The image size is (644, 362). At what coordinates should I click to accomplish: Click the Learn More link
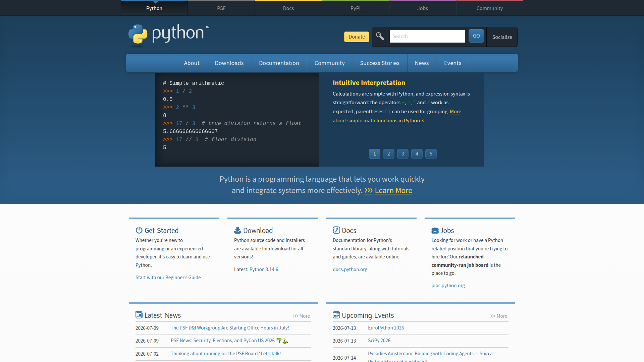(393, 191)
